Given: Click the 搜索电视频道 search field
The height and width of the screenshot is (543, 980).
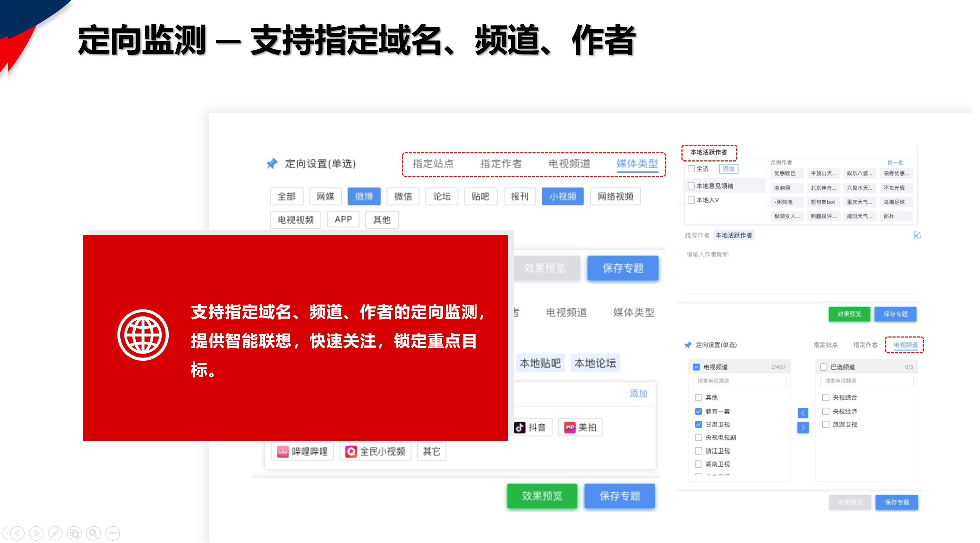Looking at the screenshot, I should click(x=739, y=381).
